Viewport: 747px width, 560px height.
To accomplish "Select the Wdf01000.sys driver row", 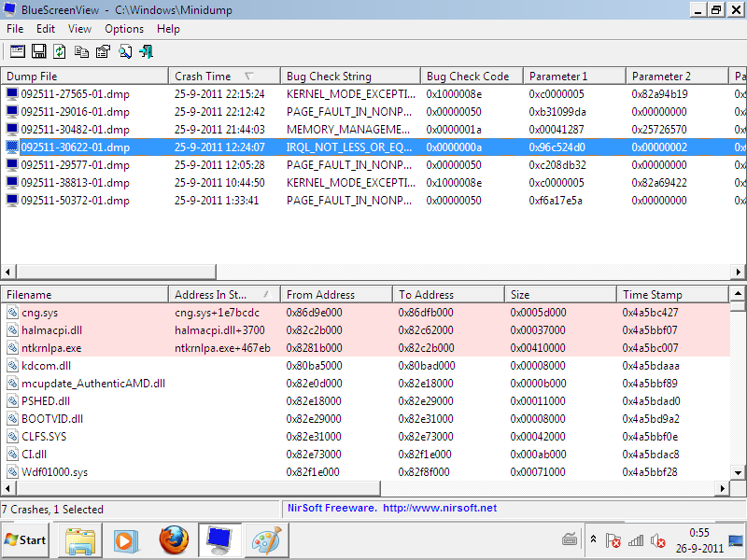I will tap(365, 472).
